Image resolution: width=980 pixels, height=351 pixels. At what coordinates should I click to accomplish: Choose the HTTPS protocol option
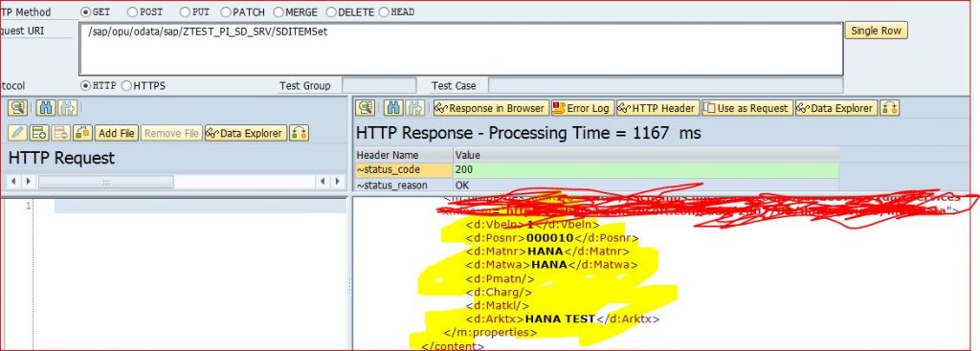pos(127,85)
